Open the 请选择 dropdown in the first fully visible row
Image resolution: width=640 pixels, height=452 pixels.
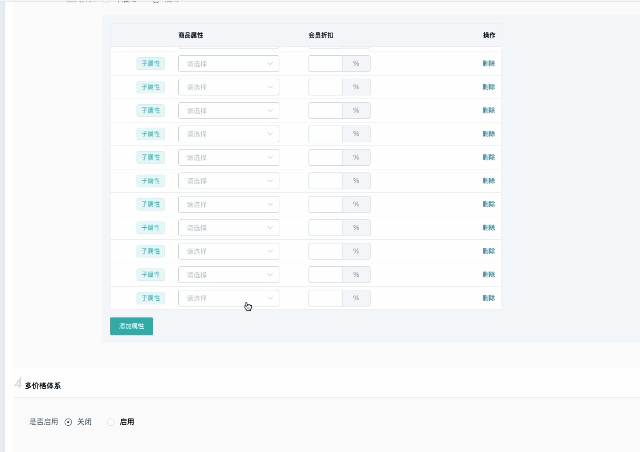pos(229,64)
